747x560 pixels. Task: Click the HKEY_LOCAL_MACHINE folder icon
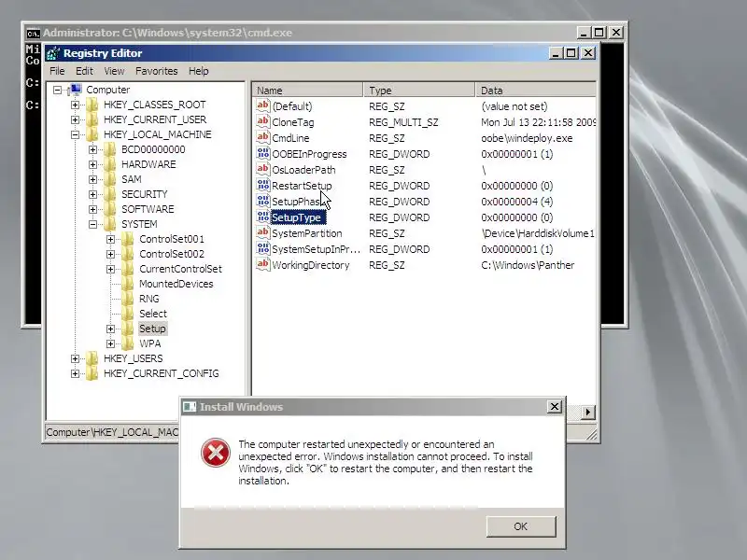pos(92,134)
